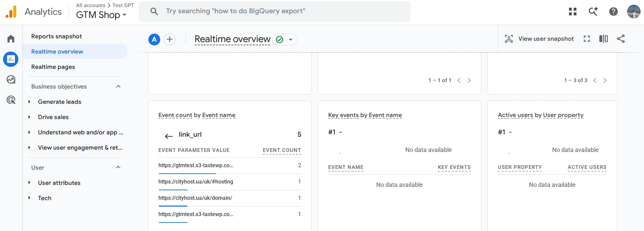This screenshot has width=644, height=231.
Task: Click the link_url parameter label
Action: [190, 135]
